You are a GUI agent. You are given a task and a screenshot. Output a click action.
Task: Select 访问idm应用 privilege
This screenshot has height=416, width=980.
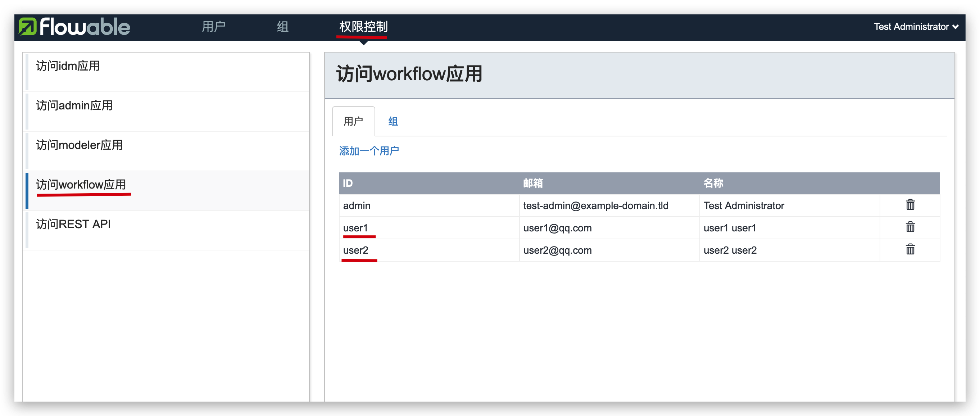(x=68, y=66)
